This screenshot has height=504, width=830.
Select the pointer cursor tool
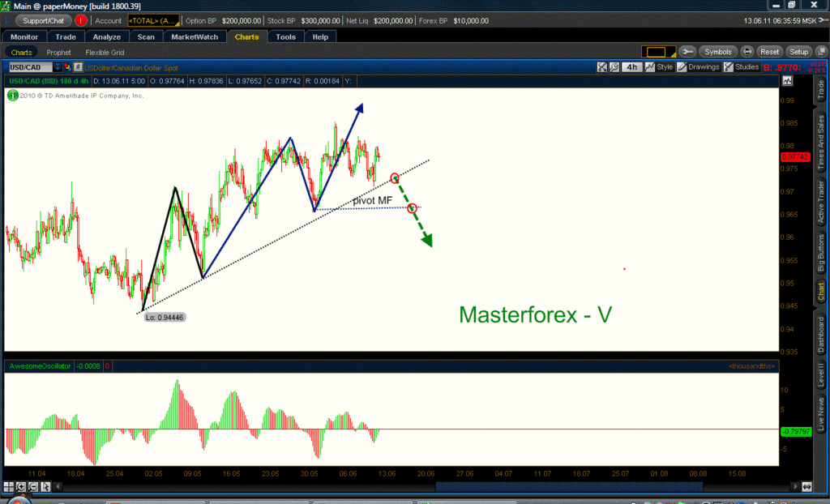point(45,486)
